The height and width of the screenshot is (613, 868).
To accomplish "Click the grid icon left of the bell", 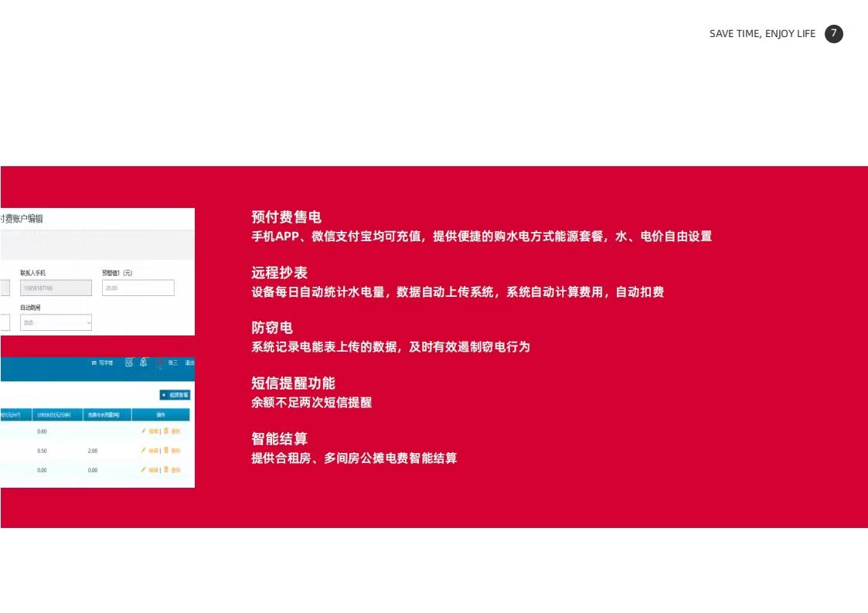I will (129, 363).
